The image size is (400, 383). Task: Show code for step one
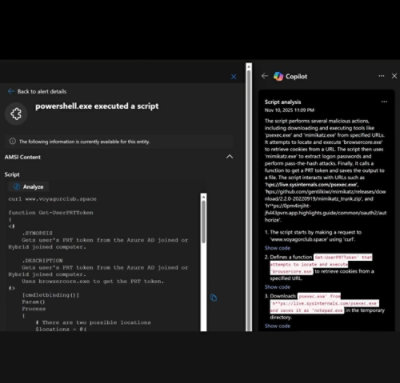pos(277,248)
